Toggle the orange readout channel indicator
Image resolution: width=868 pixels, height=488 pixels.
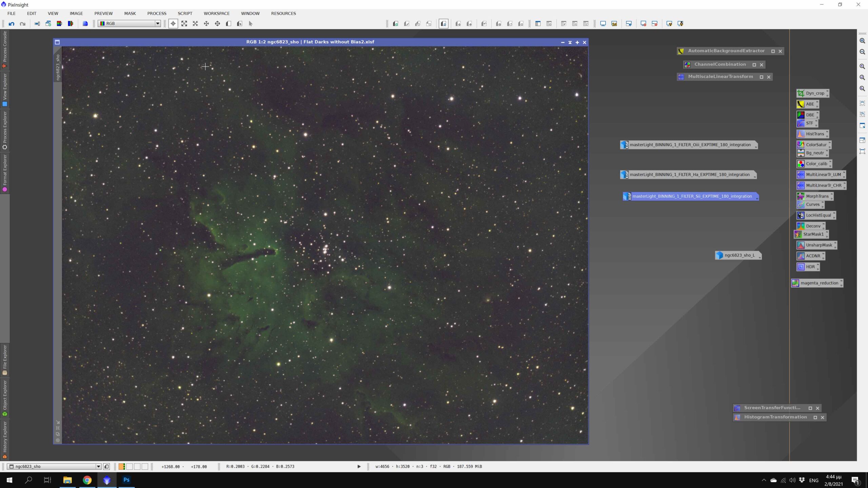[122, 467]
